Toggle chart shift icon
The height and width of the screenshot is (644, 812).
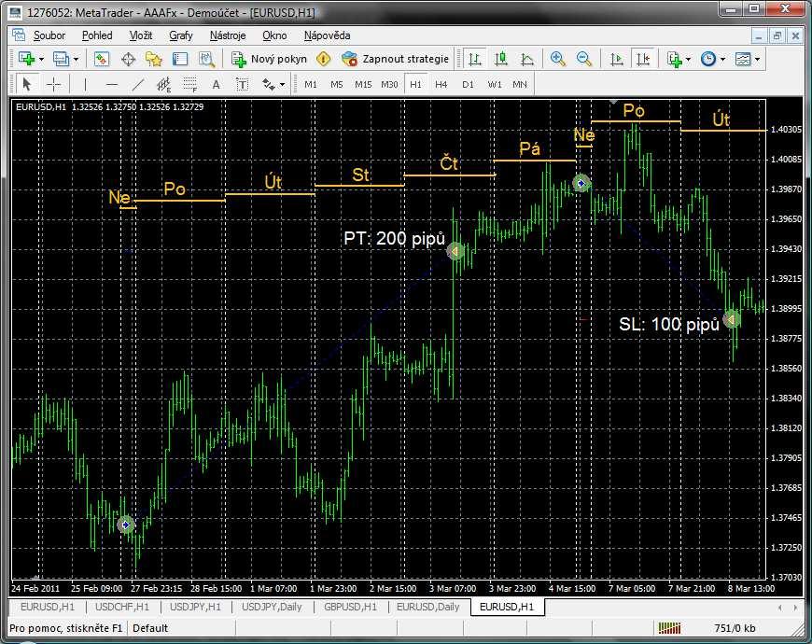[643, 59]
